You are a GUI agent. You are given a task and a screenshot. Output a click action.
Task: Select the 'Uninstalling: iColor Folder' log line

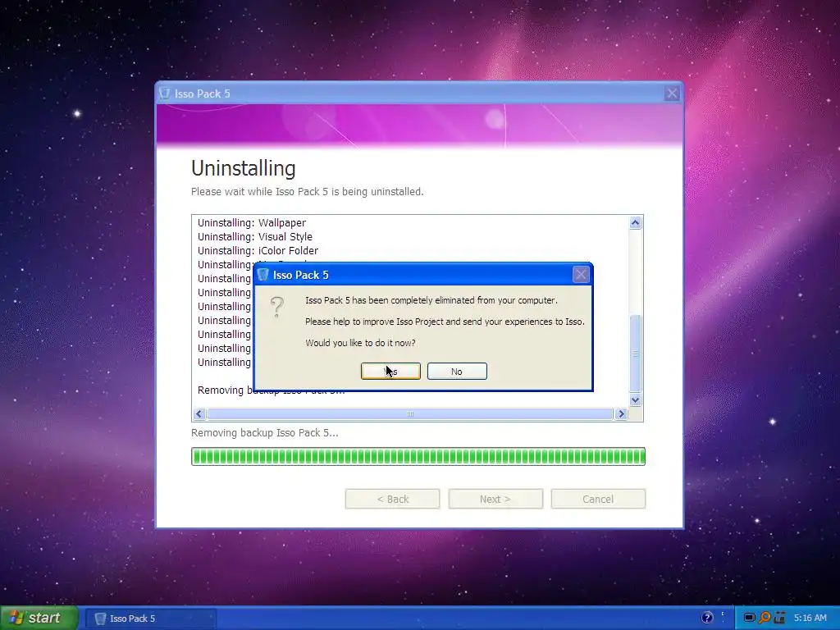pyautogui.click(x=258, y=251)
